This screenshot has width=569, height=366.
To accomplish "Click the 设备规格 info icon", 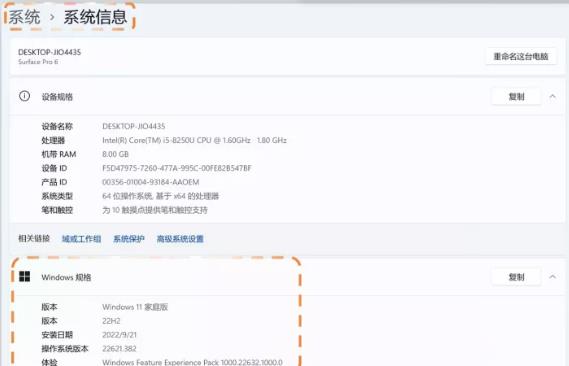I will 24,96.
